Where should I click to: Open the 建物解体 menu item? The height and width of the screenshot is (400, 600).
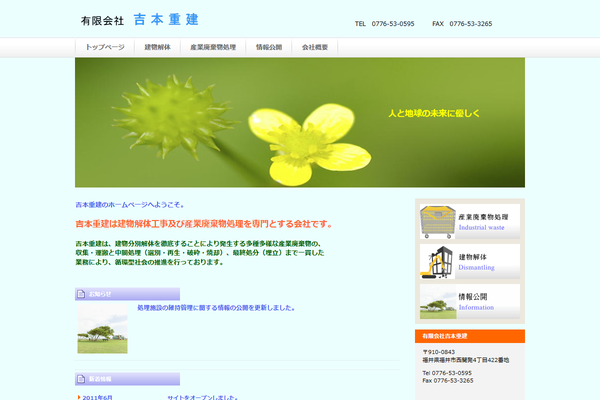pyautogui.click(x=158, y=47)
